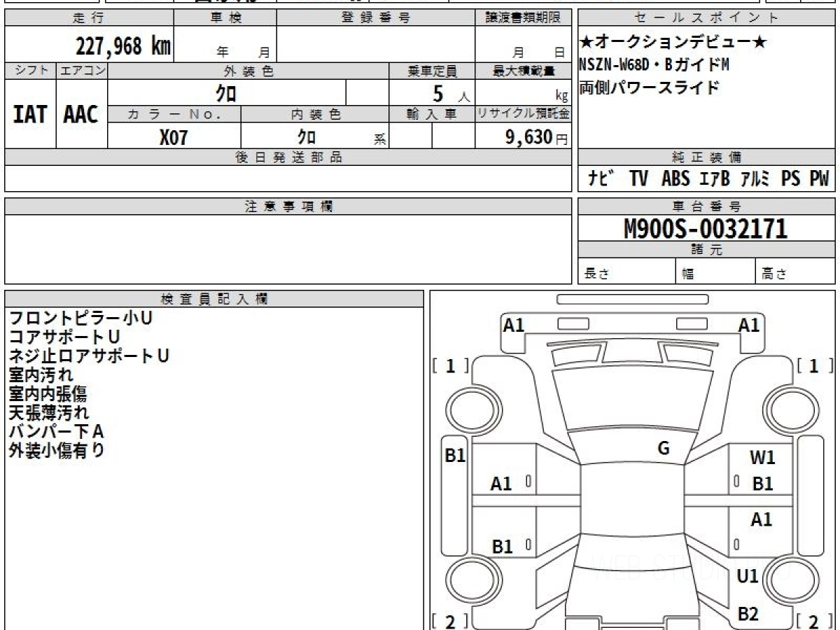This screenshot has height=630, width=840.
Task: Select the 登録番号 header
Action: point(376,18)
